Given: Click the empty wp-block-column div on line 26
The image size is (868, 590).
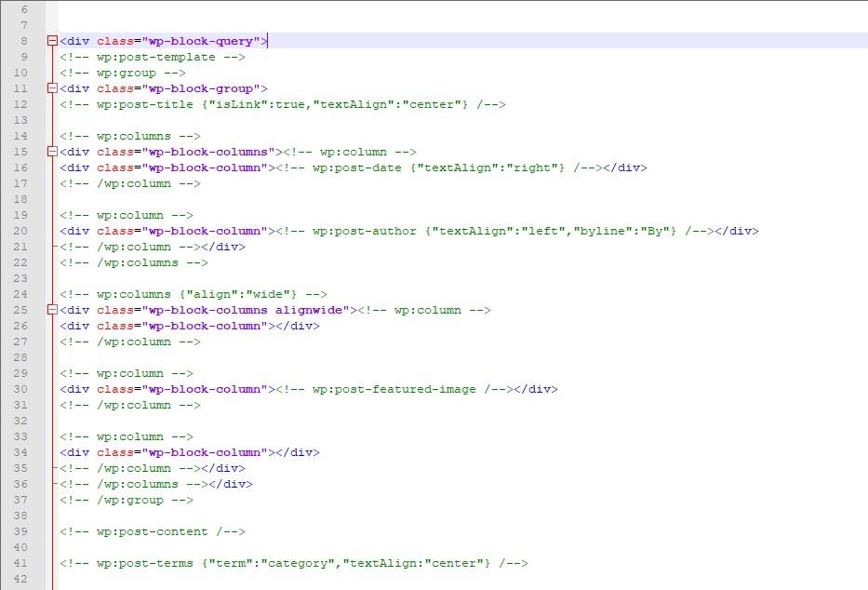Looking at the screenshot, I should [x=190, y=326].
